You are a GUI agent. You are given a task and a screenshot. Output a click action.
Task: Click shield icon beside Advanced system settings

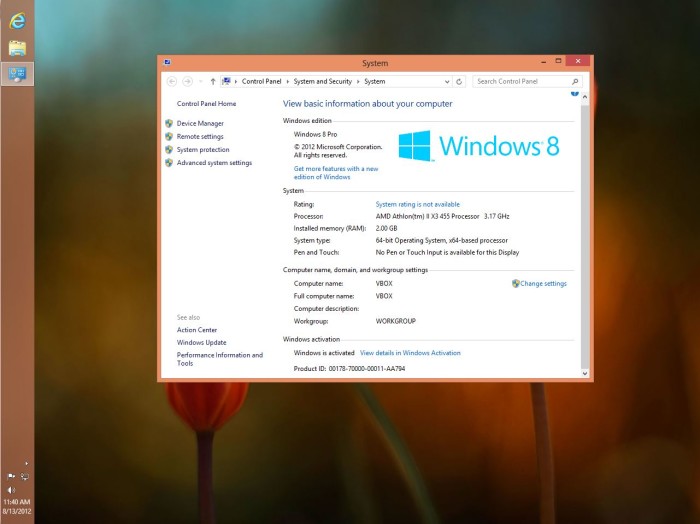(169, 163)
